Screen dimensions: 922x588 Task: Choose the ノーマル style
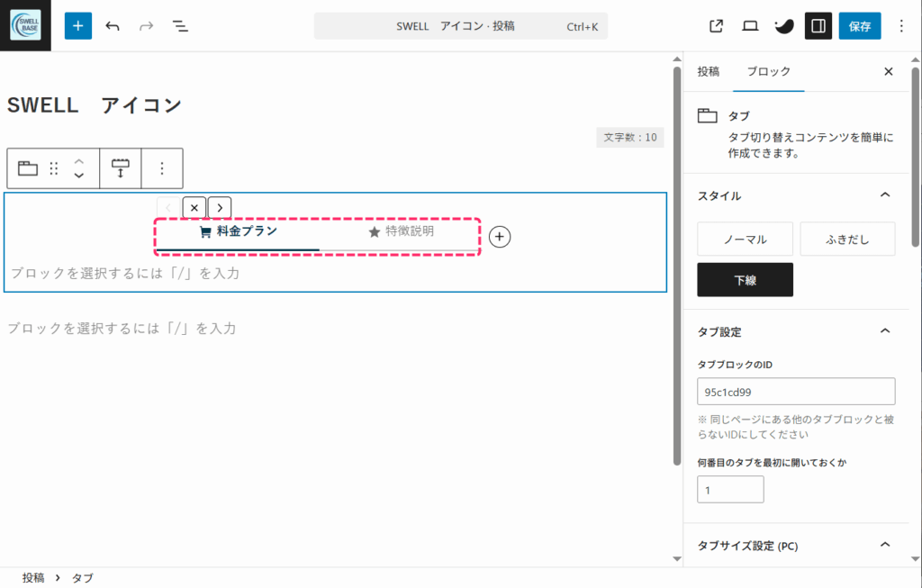pos(745,239)
